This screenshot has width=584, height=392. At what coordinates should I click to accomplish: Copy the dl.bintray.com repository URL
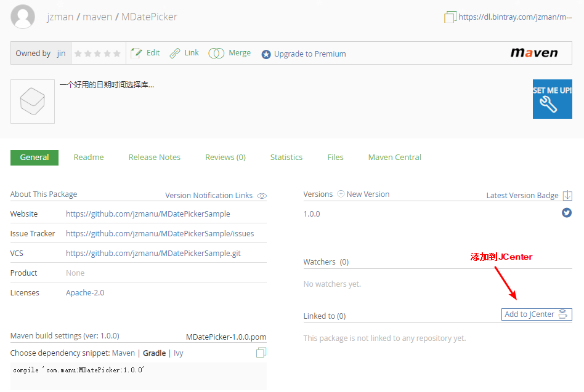(x=449, y=17)
